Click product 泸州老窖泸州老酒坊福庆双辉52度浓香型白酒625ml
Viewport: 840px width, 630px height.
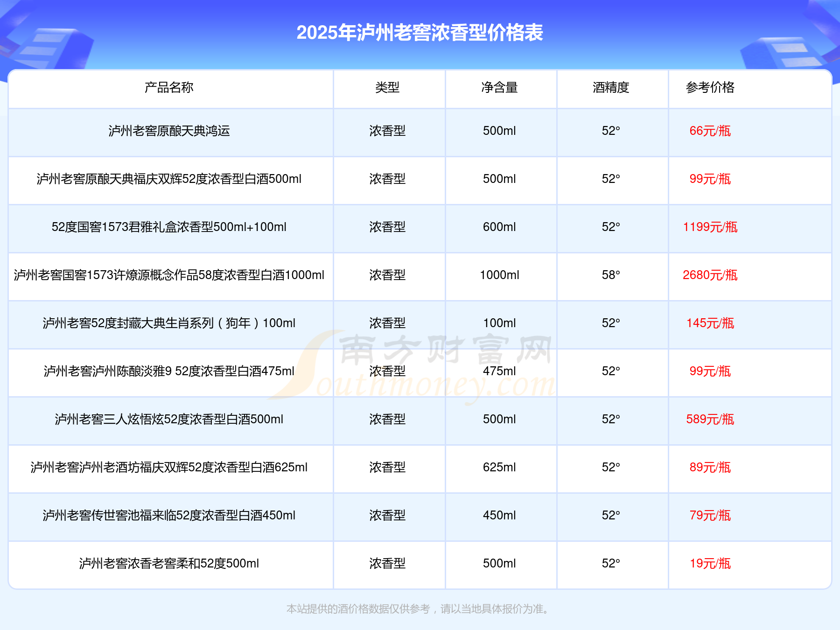tap(169, 467)
